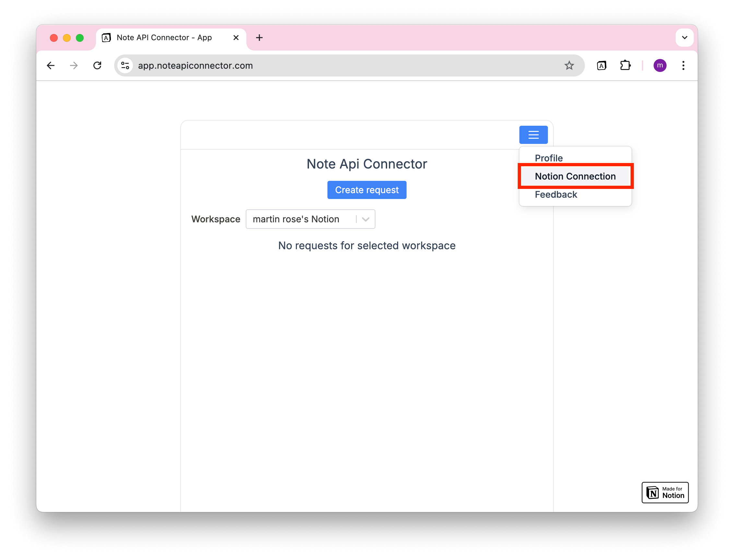Toggle the hamburger menu open or closed
The width and height of the screenshot is (734, 560).
click(x=533, y=135)
